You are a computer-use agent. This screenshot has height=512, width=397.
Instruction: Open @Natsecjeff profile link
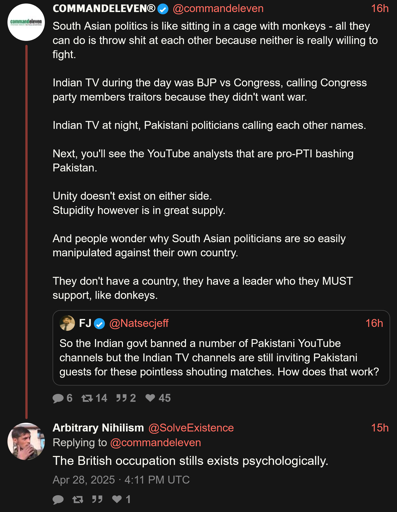(x=139, y=323)
